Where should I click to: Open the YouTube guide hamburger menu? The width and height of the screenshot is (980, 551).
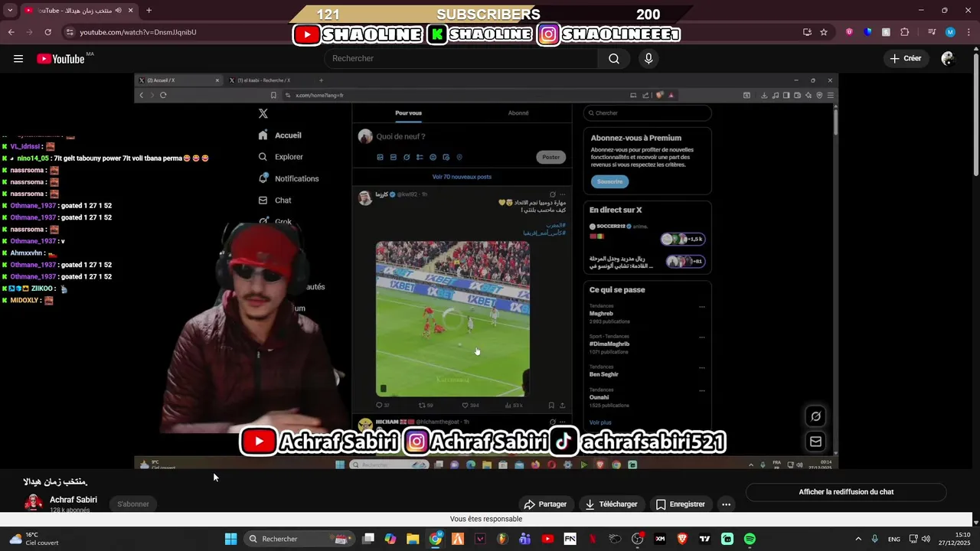(18, 59)
